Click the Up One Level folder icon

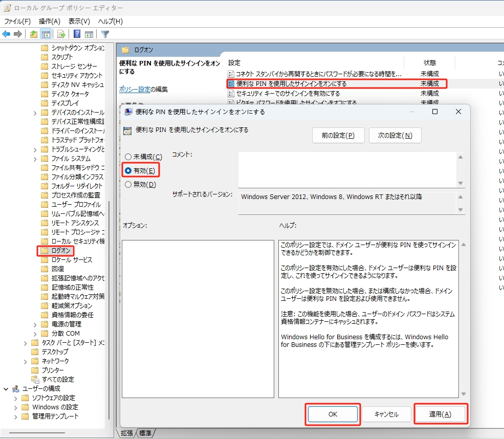click(34, 34)
